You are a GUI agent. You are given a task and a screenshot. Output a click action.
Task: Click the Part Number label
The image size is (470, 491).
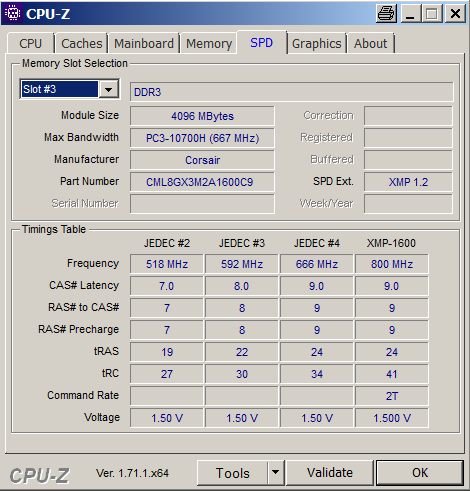[89, 181]
